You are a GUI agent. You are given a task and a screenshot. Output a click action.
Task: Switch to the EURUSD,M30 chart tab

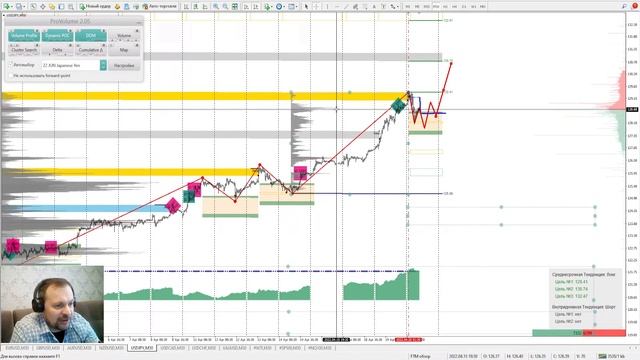click(17, 348)
